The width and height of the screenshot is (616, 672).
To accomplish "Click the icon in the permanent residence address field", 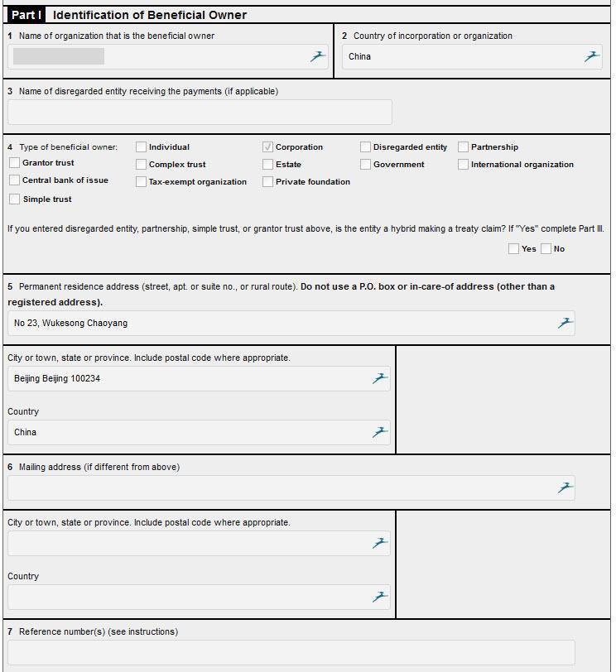I will pyautogui.click(x=565, y=323).
